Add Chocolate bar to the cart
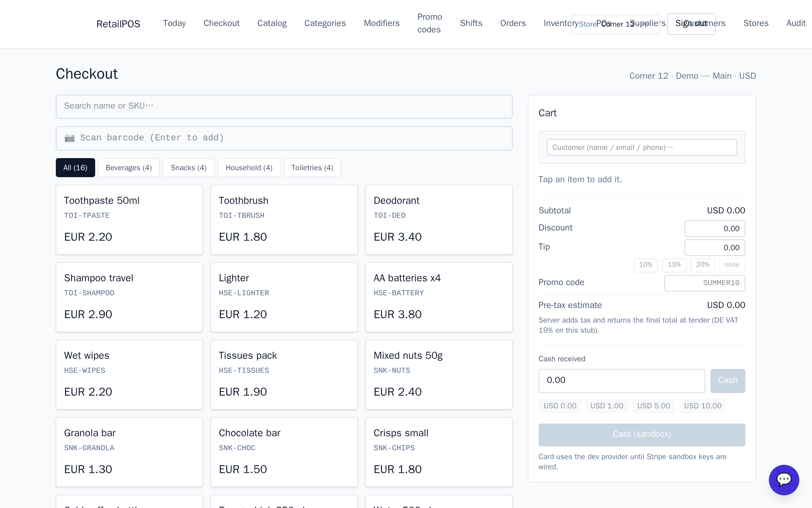812x508 pixels. 284,452
